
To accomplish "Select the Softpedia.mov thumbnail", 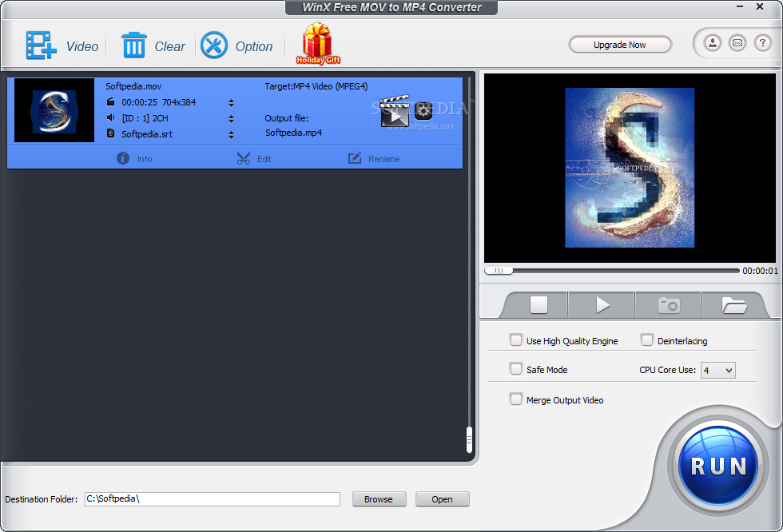I will coord(54,110).
